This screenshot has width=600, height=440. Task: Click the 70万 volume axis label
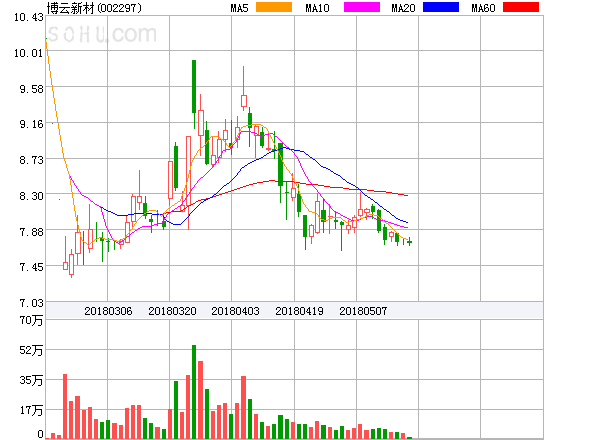point(31,320)
